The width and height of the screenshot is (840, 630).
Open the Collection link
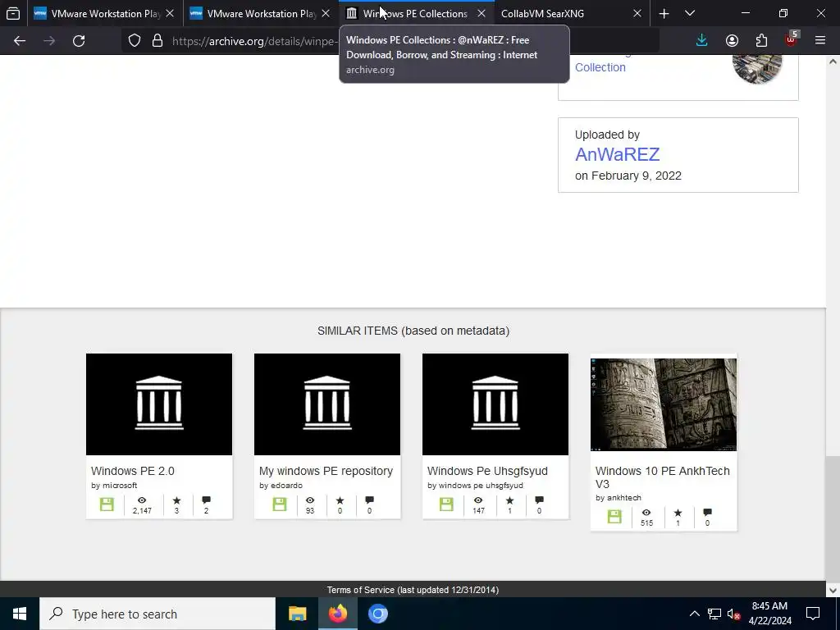600,67
